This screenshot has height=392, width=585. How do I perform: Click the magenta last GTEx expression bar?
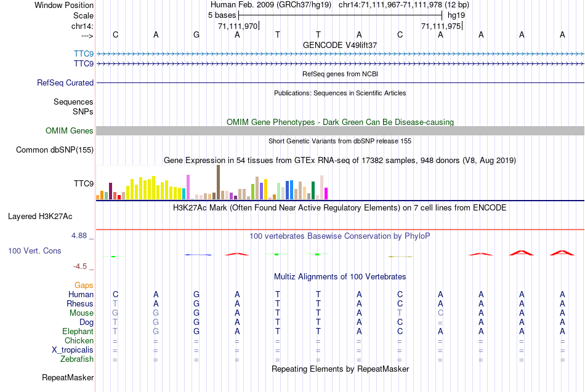326,194
